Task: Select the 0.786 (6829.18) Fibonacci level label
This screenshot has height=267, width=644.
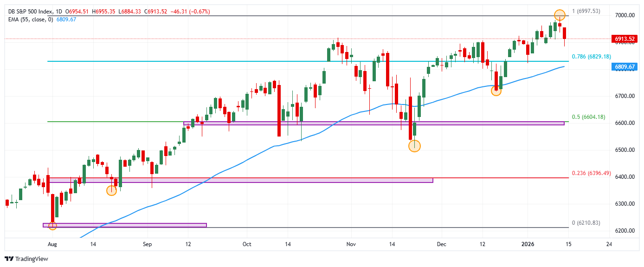Action: [591, 57]
